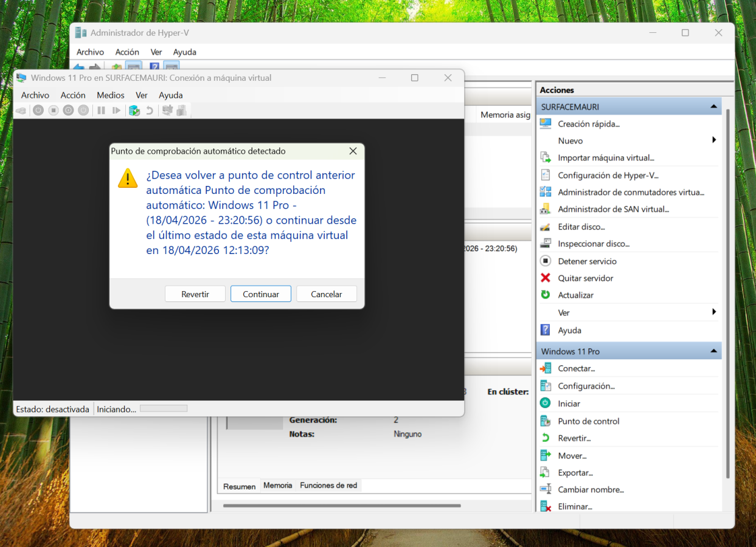
Task: Switch to the Funciones de red tab
Action: pos(328,486)
